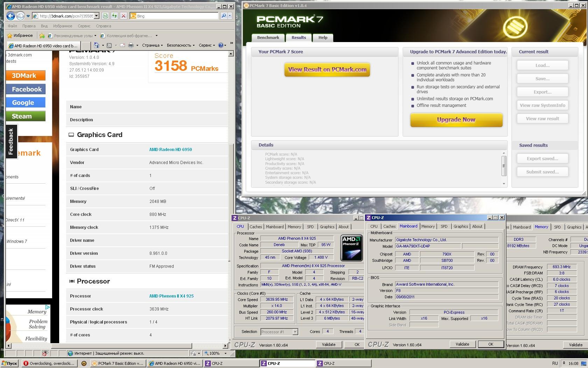Stop loading the page
Viewport: 588px width, 368px height.
coord(124,16)
